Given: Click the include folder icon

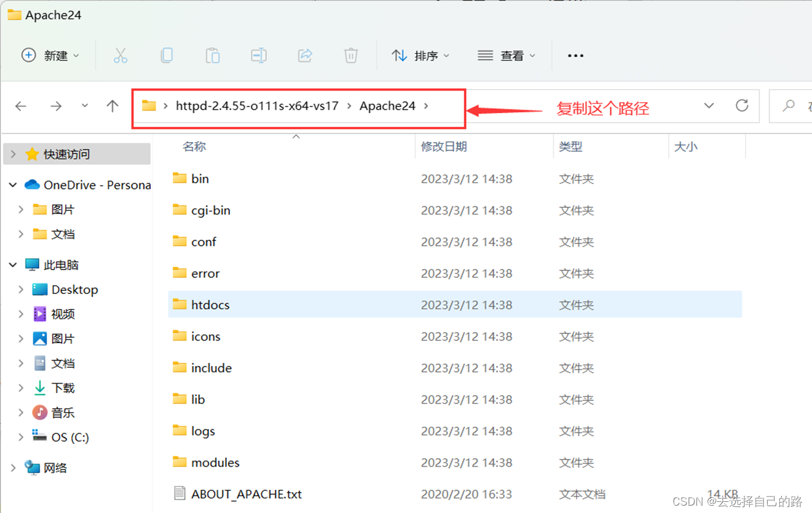Looking at the screenshot, I should coord(179,367).
